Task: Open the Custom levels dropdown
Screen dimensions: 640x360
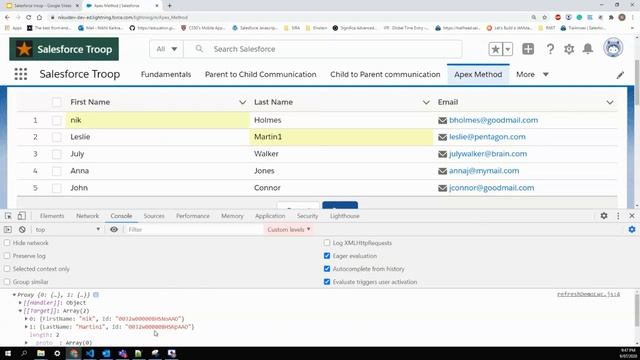Action: click(289, 229)
